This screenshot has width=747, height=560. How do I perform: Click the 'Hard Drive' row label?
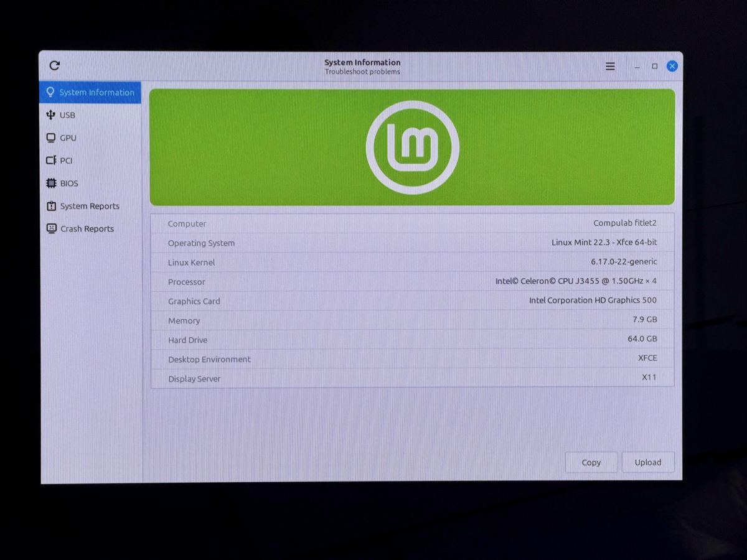[x=187, y=340]
